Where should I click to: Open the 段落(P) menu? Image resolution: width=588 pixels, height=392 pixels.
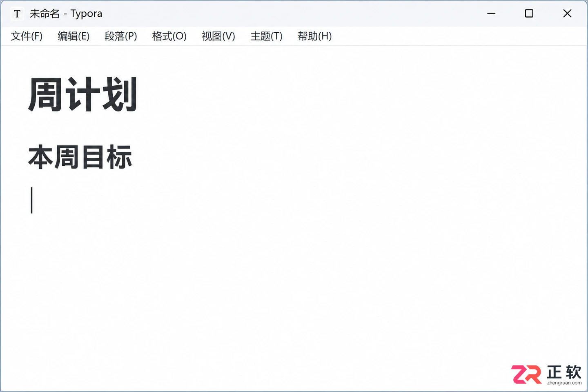coord(121,36)
